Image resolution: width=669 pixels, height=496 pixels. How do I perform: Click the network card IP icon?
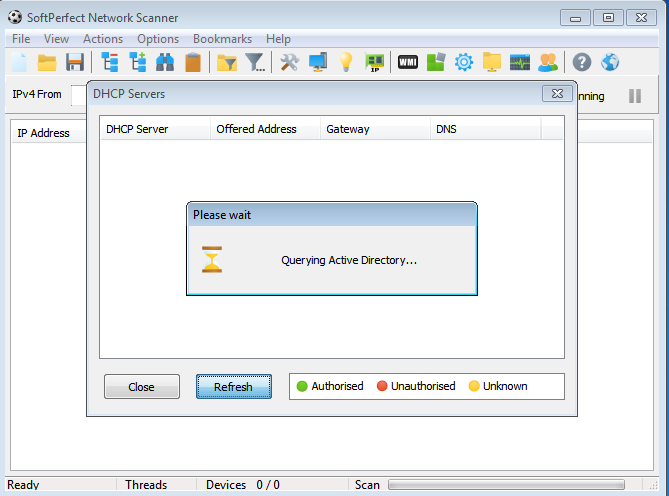coord(375,63)
